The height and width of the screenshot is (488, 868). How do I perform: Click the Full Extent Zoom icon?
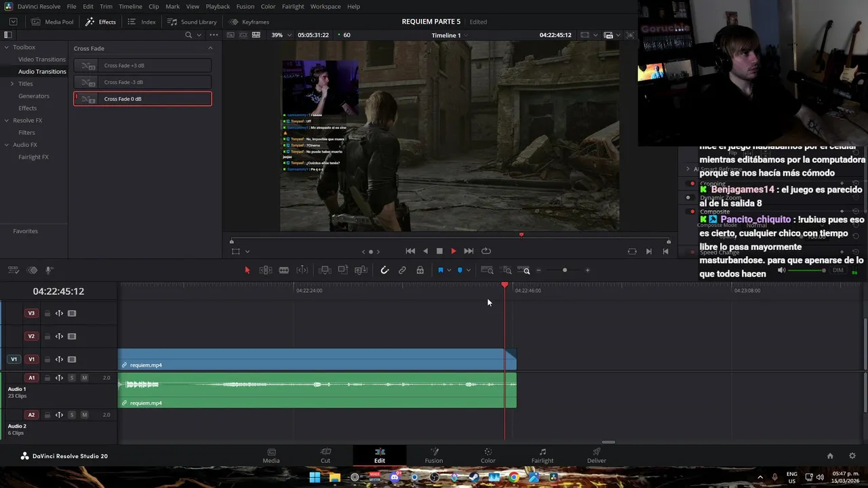click(x=488, y=270)
